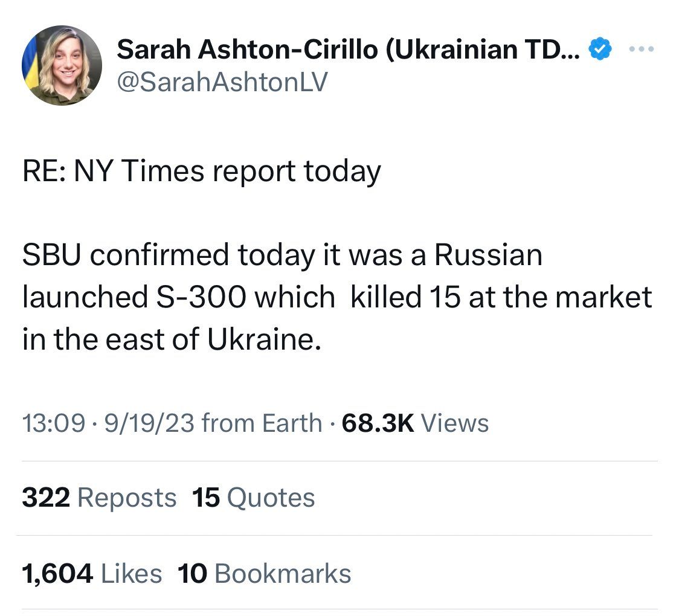Open the tweet options menu (•••)
This screenshot has height=616, width=679.
pos(642,48)
